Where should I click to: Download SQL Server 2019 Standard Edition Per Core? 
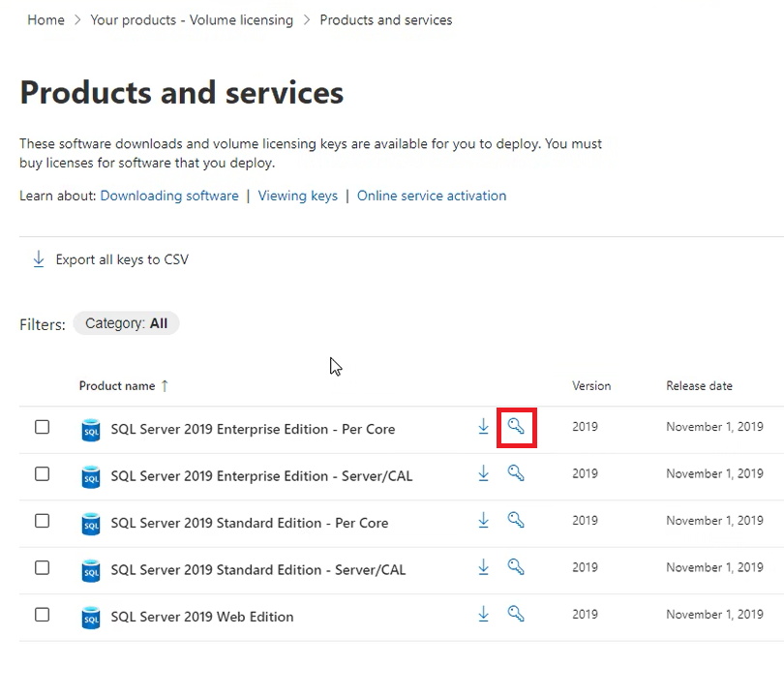483,520
